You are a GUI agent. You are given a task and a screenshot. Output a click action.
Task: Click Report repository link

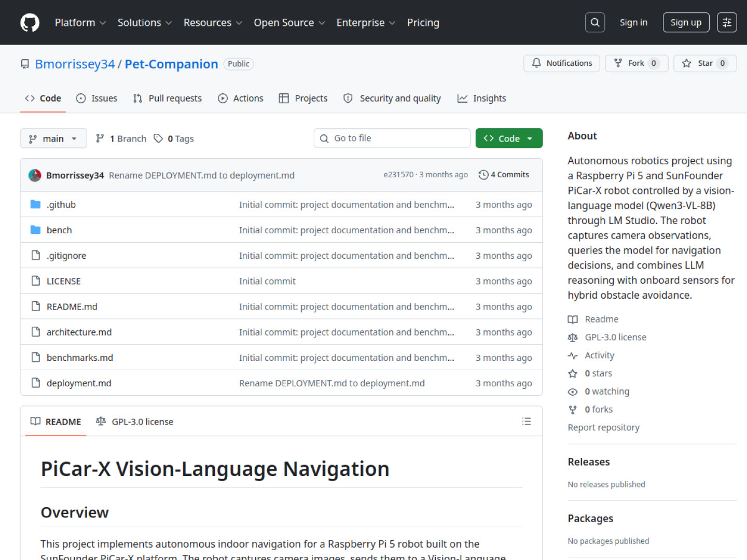(603, 427)
